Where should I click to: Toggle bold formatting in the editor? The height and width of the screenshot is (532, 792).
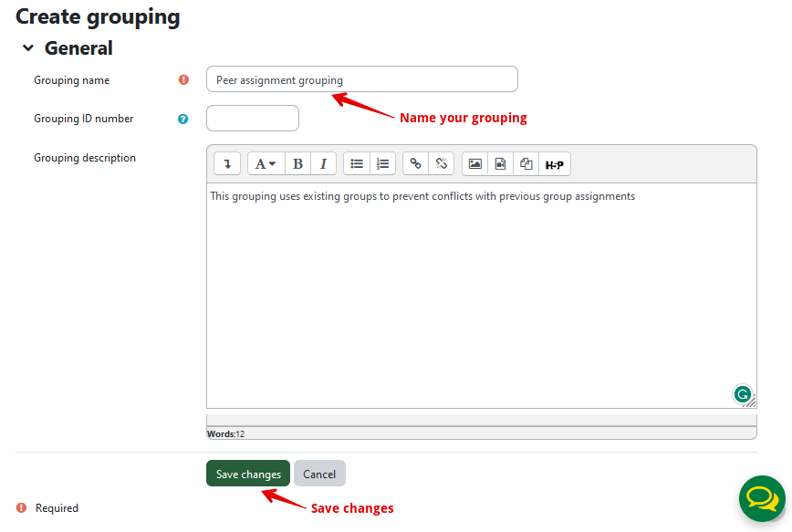(x=297, y=164)
